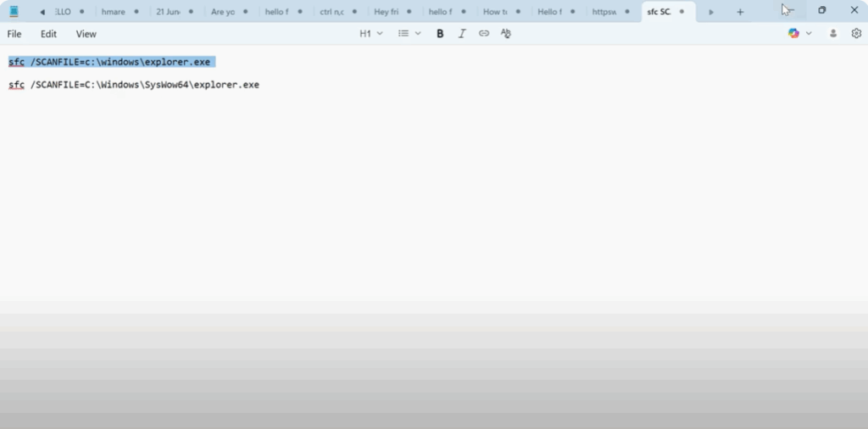Open Copilot from its colorful icon
This screenshot has height=429, width=868.
coord(793,33)
